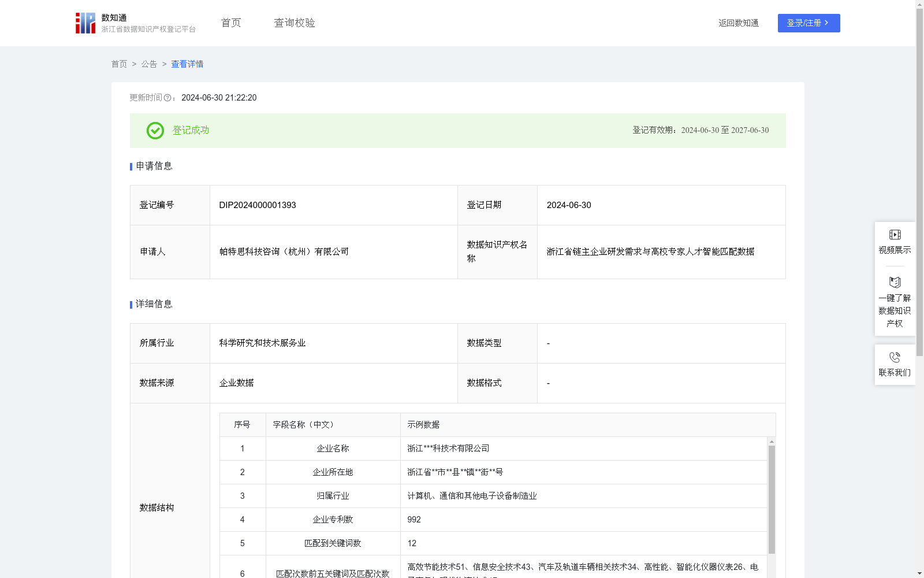Navigate to 公告 in the breadcrumb
924x578 pixels.
[x=149, y=64]
